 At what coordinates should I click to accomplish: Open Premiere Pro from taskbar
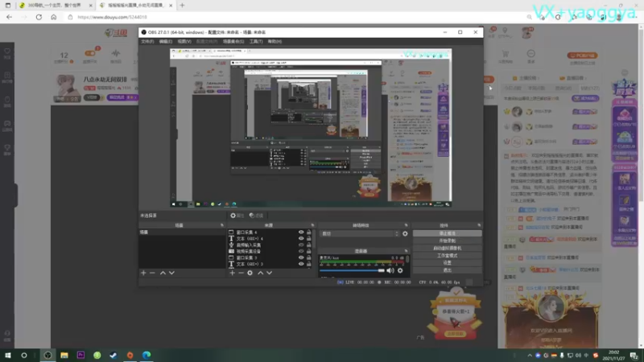pos(80,355)
